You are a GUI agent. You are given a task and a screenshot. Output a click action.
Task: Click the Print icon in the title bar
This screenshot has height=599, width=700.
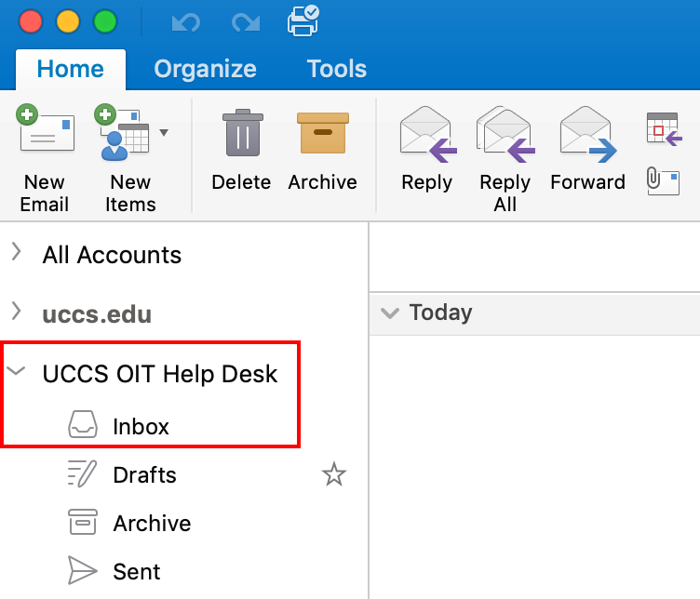(x=303, y=20)
